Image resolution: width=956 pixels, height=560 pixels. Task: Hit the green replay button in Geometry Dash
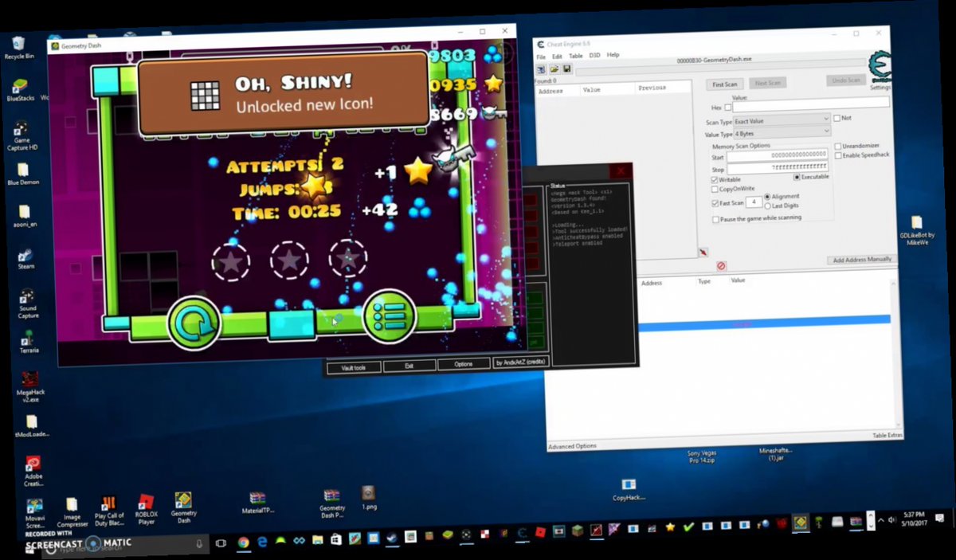tap(194, 322)
